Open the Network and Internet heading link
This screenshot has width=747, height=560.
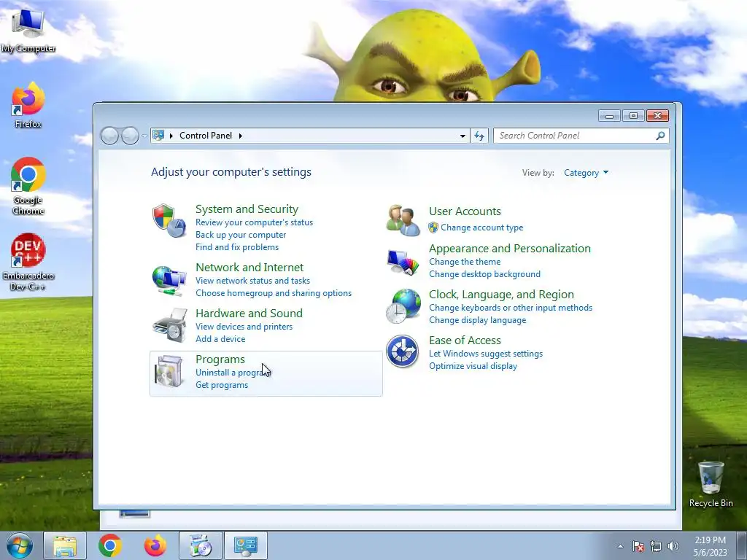pos(249,267)
